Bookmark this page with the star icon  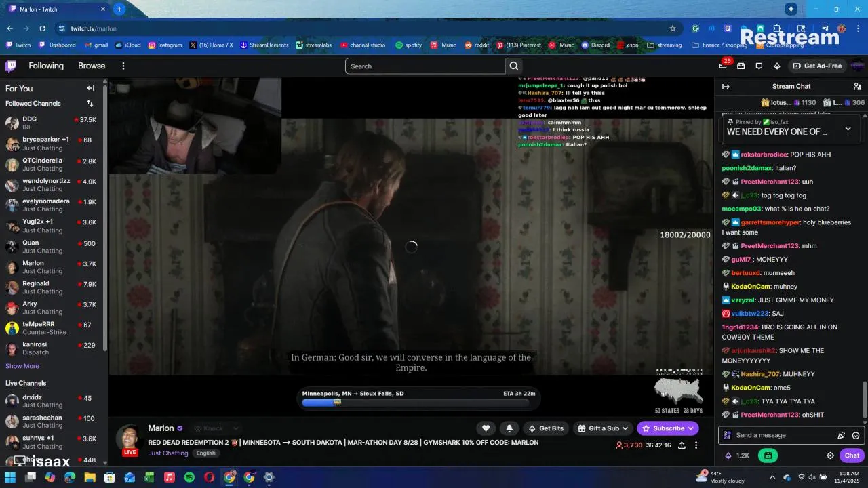click(x=673, y=28)
